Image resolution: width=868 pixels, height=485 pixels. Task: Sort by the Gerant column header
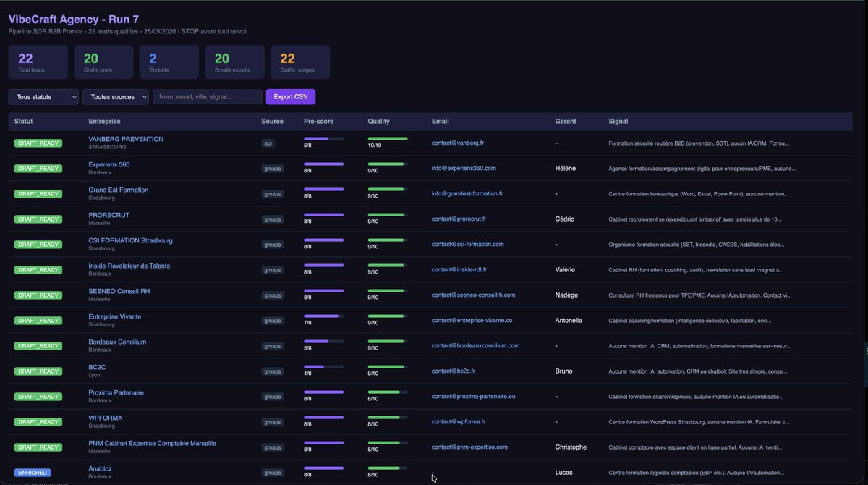coord(566,122)
